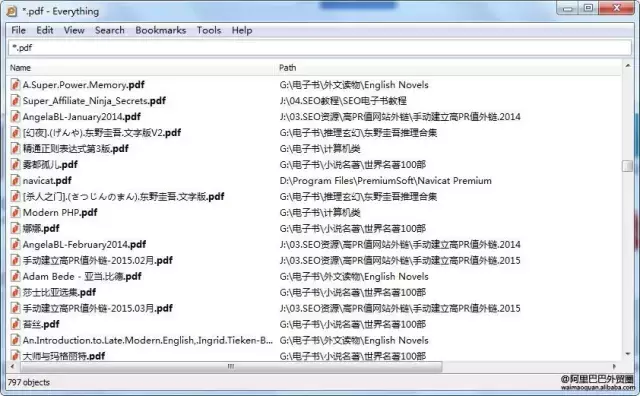Select file name 大师与玛格丽特.pdf
The height and width of the screenshot is (396, 640).
(64, 356)
